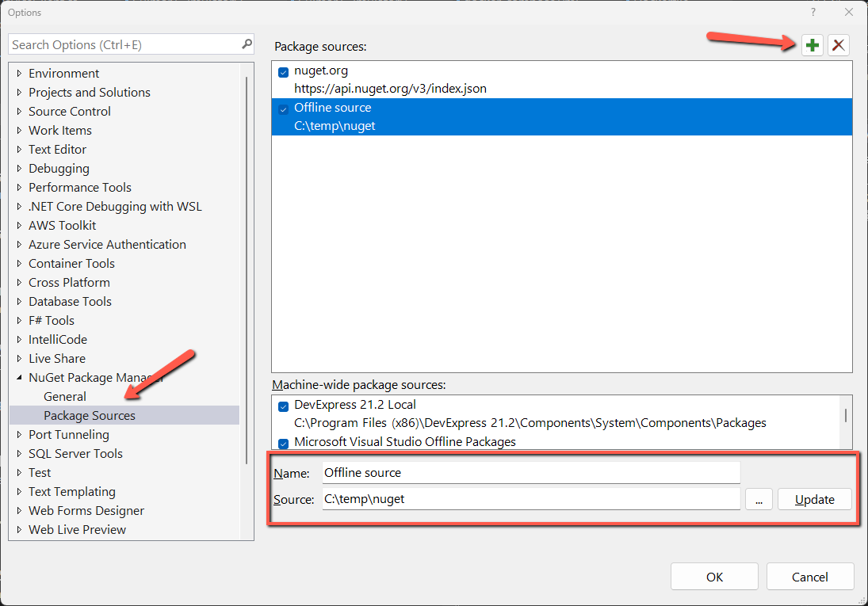Screen dimensions: 868x606
Task: Open dialog help with the question mark icon
Action: 813,12
